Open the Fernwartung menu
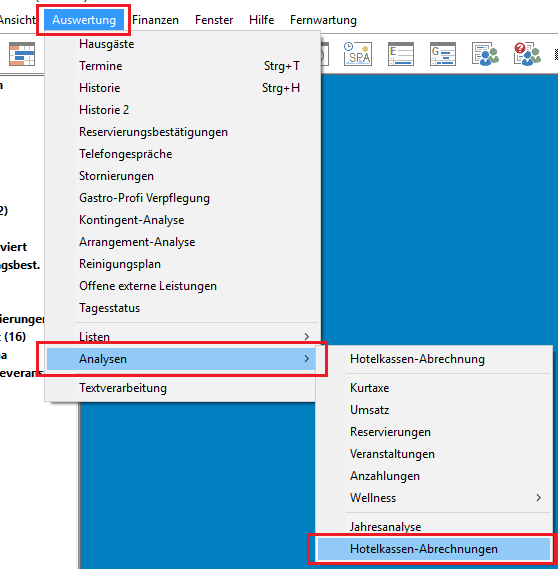The width and height of the screenshot is (558, 569). 323,20
